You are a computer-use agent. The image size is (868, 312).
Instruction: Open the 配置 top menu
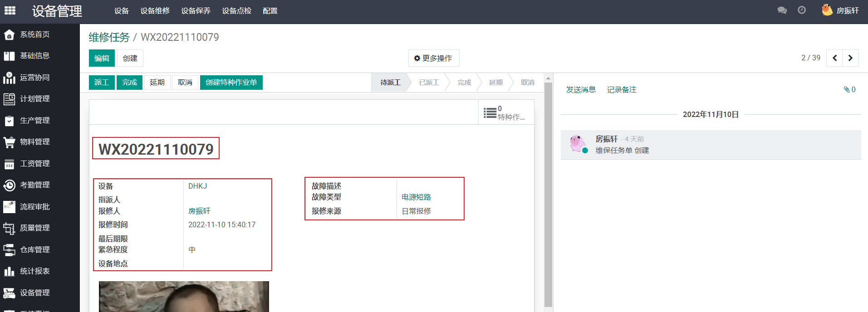[270, 11]
